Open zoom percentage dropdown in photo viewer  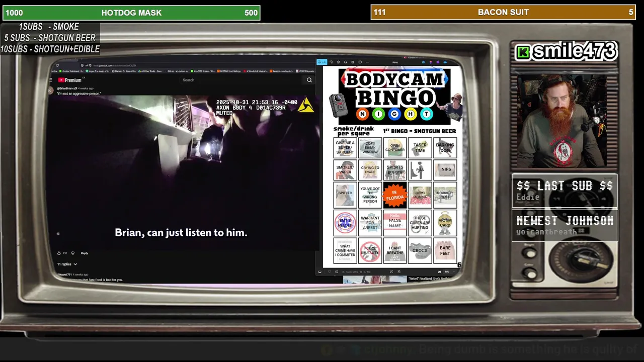448,271
